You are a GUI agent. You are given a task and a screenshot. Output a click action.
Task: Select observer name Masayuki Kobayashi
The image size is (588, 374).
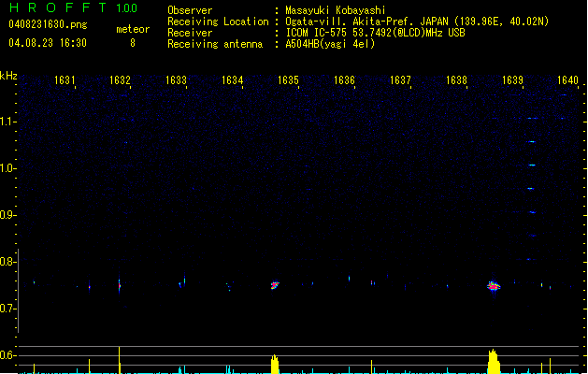336,10
